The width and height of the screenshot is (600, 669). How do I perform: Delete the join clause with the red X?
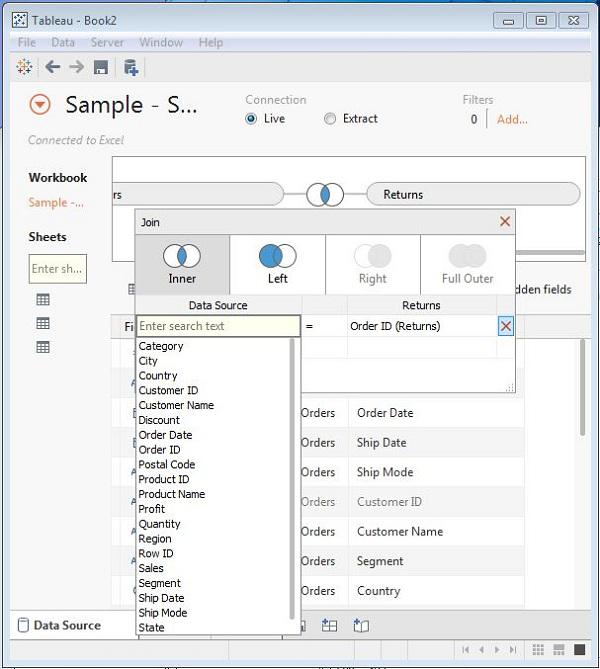pyautogui.click(x=506, y=326)
